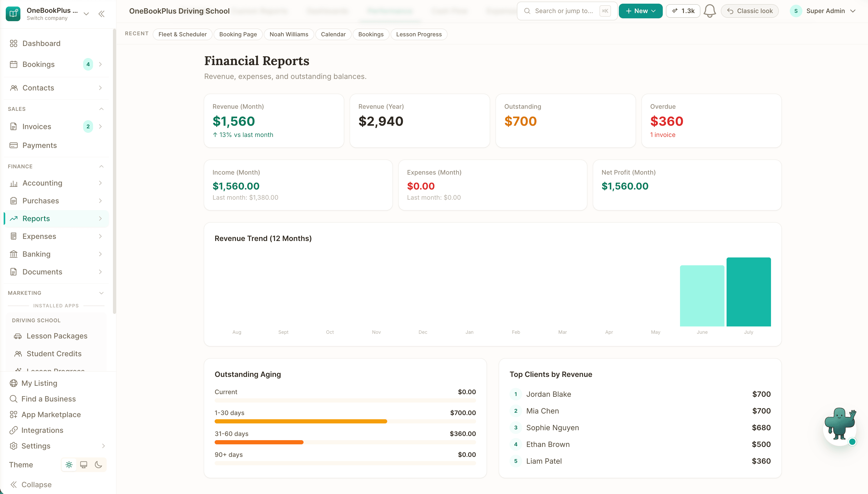
Task: Click the Payments card icon
Action: 14,145
